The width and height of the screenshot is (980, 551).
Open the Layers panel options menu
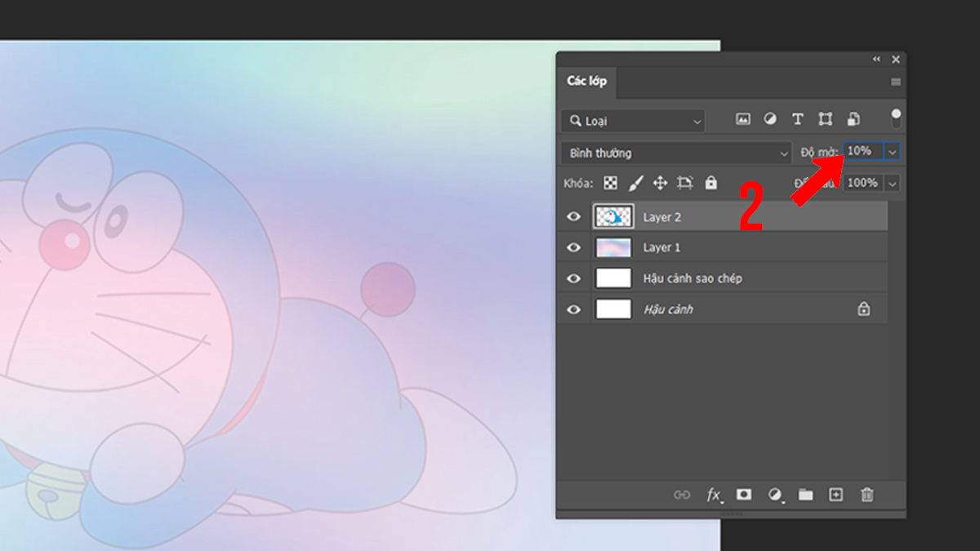(x=896, y=82)
